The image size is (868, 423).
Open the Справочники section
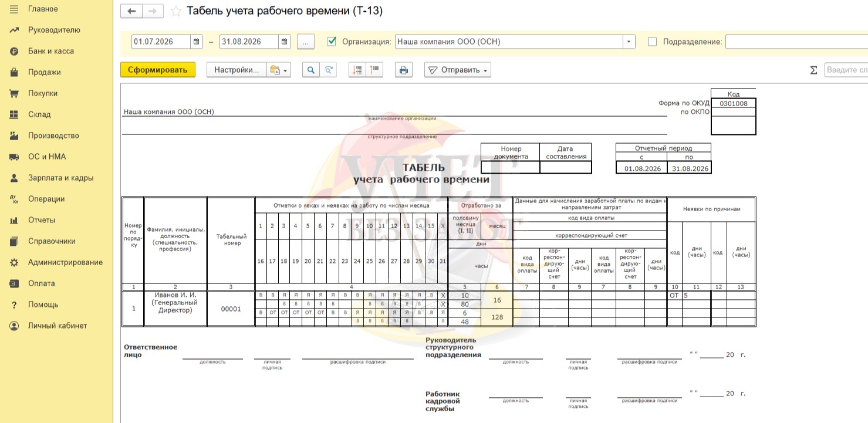pos(52,241)
